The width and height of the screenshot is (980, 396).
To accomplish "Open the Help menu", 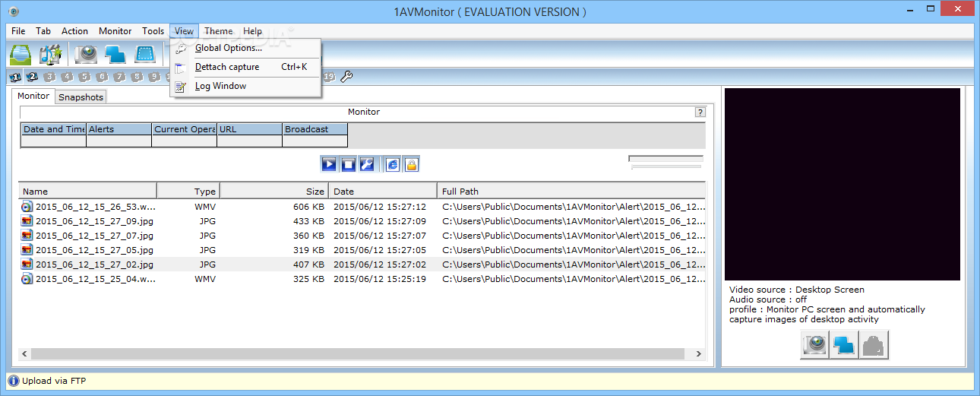I will (252, 31).
